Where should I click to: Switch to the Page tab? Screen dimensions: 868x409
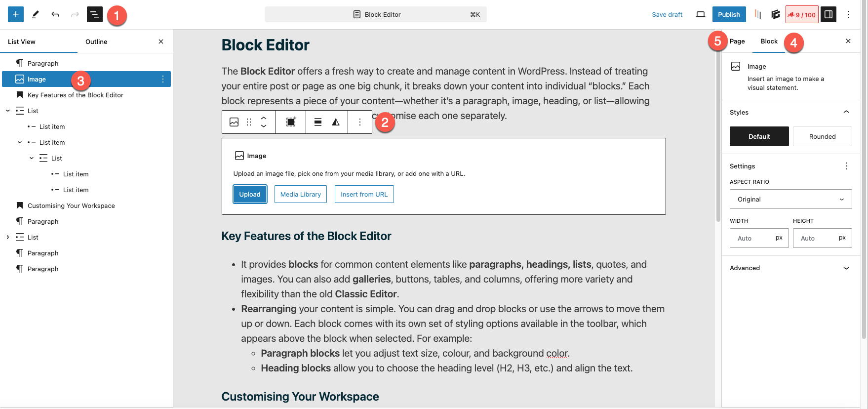737,41
